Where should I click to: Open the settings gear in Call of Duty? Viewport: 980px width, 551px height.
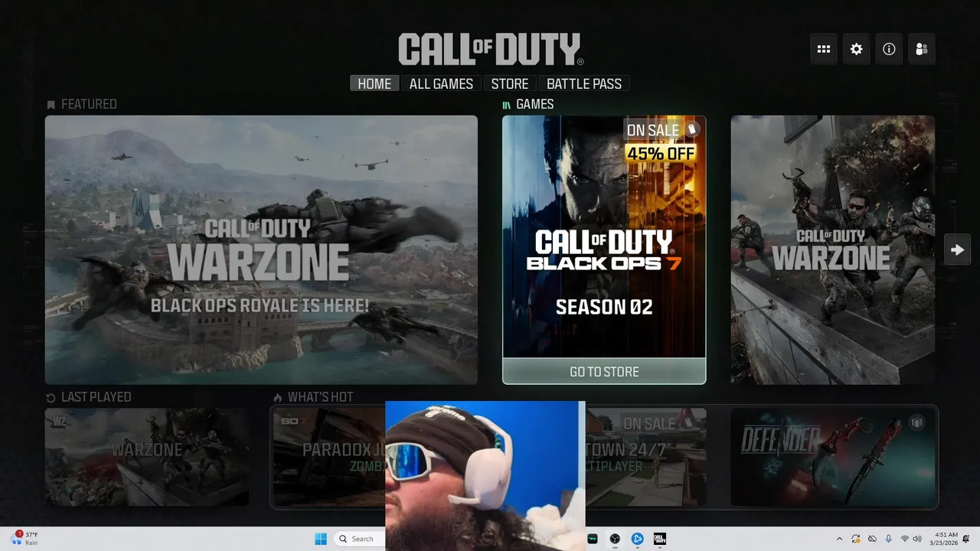pos(856,49)
